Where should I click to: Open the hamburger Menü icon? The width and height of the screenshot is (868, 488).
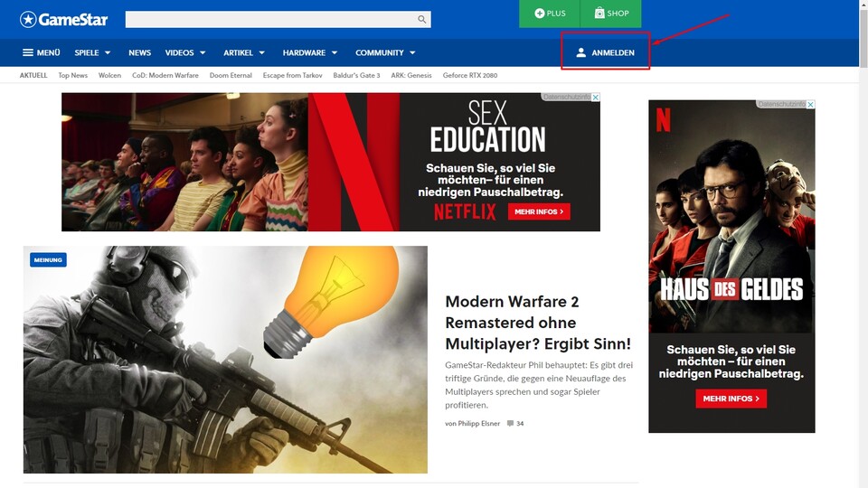[x=28, y=53]
